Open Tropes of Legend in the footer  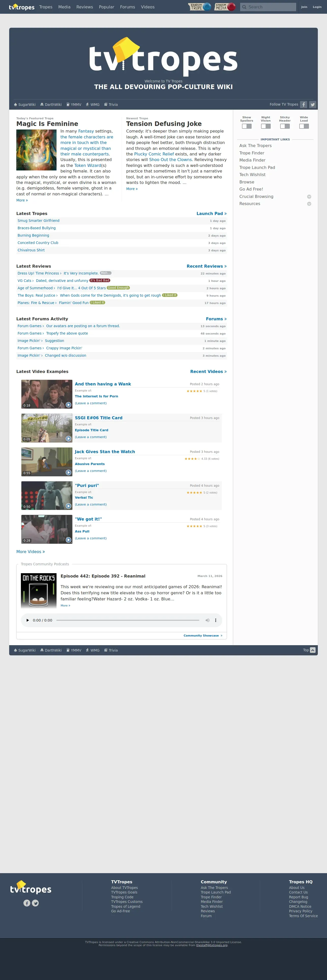click(126, 906)
